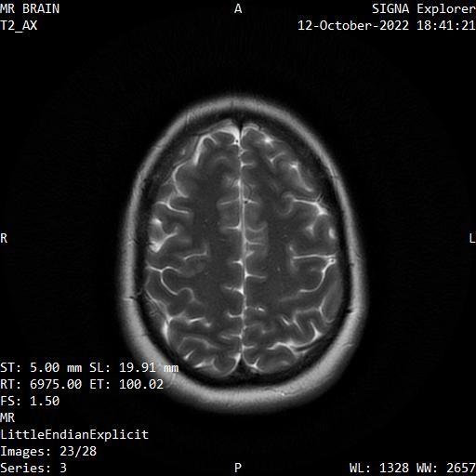
Task: Click the 'Series: 3' label
Action: pyautogui.click(x=33, y=468)
